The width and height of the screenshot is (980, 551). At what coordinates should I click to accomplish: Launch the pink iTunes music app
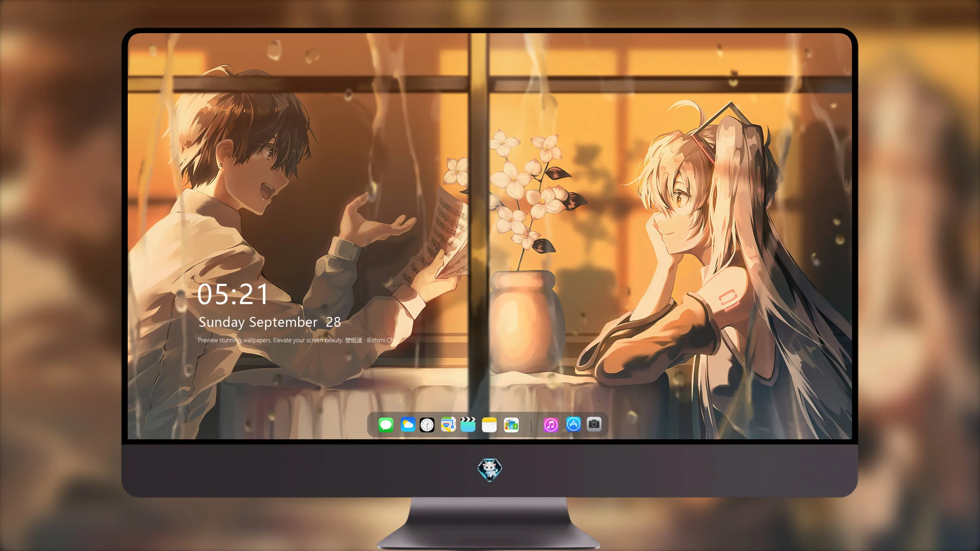(x=551, y=425)
